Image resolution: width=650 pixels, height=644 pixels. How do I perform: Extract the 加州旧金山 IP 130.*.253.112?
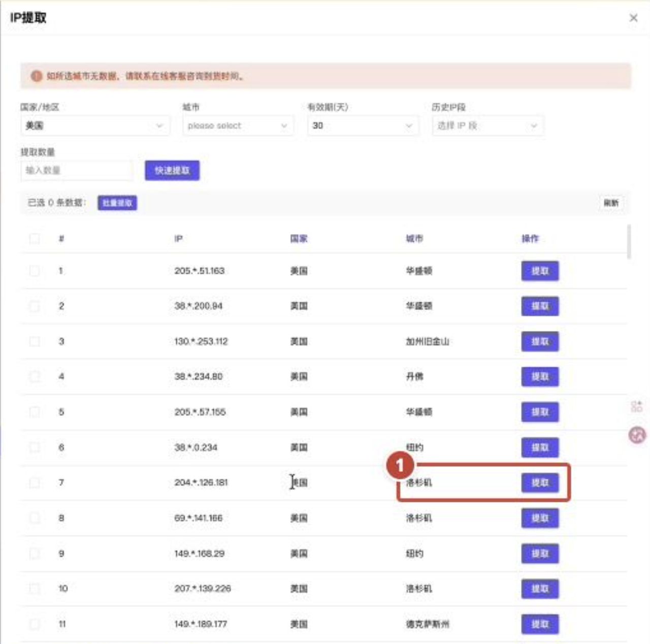coord(540,341)
